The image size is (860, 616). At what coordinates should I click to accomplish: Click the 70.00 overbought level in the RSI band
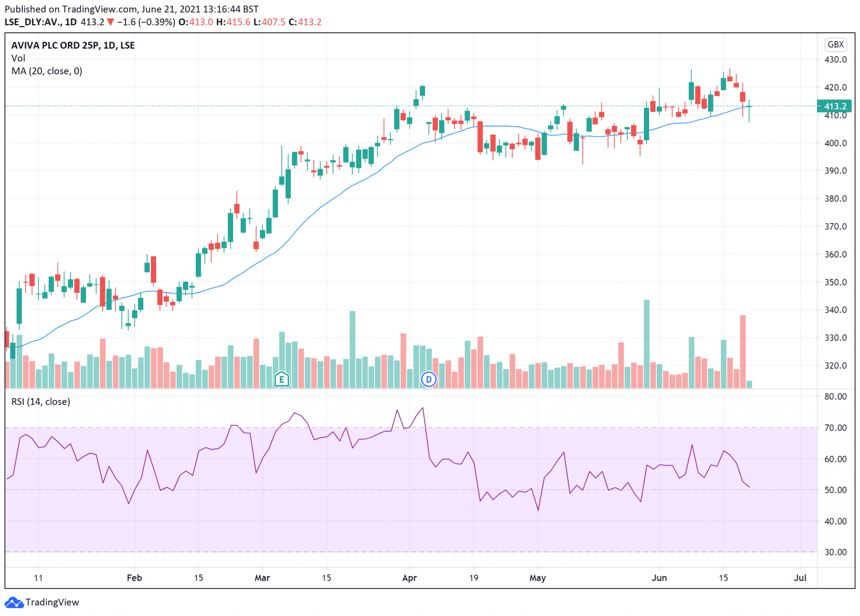(836, 428)
